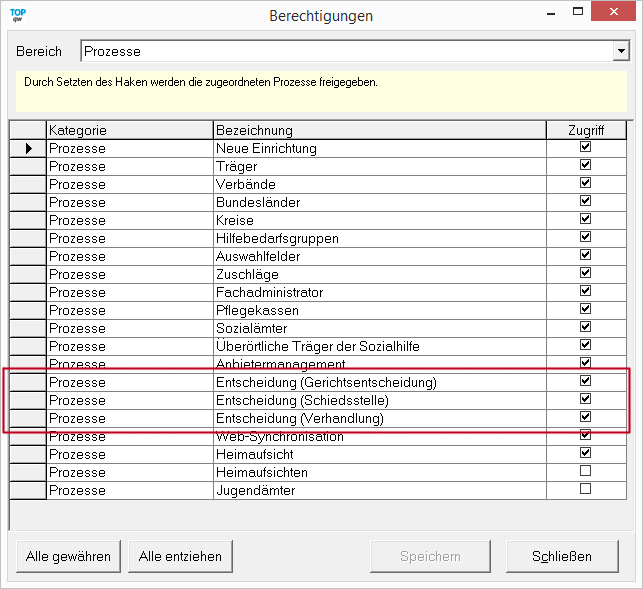
Task: Select the Pflegekassen row name cell
Action: pyautogui.click(x=379, y=310)
